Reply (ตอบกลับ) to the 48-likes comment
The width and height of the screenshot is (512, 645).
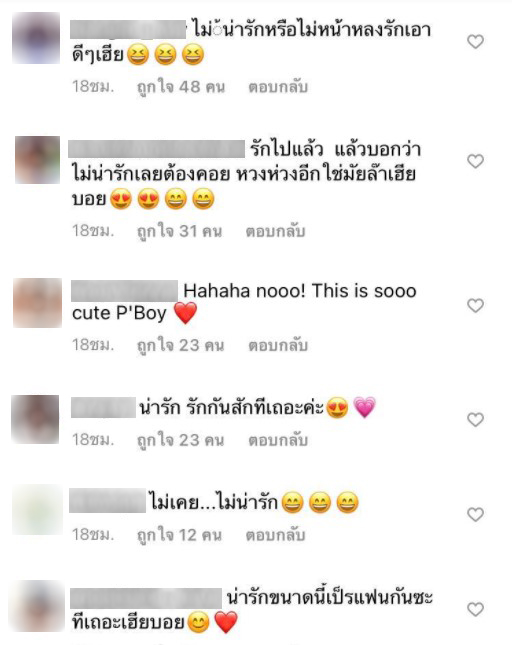click(x=278, y=87)
